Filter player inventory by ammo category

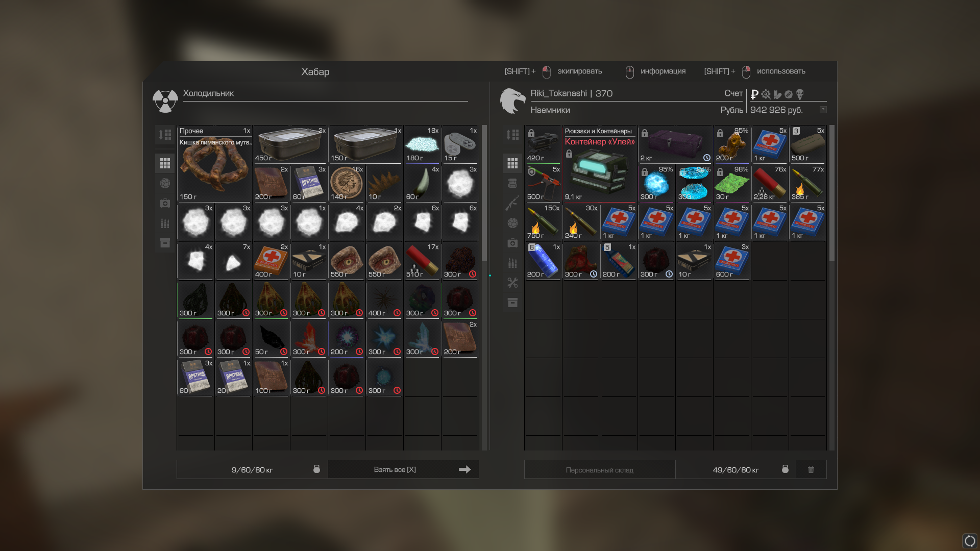pyautogui.click(x=512, y=263)
